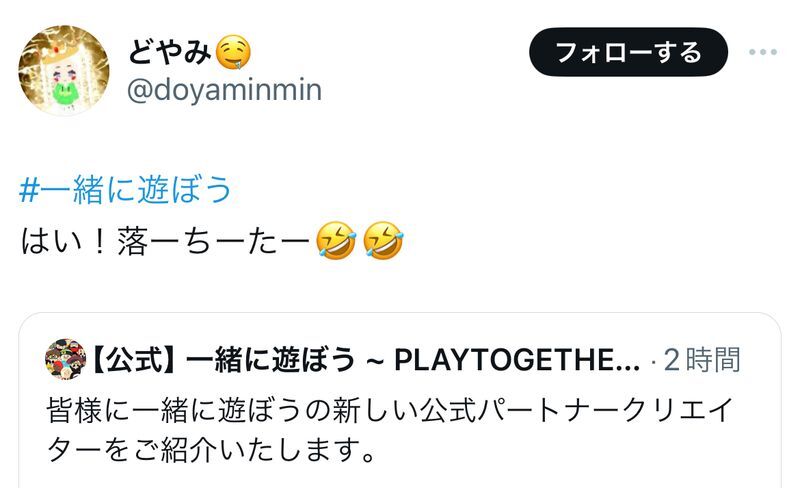Open the quoted tweet's small account avatar
Viewport: 800px width, 488px height.
point(65,359)
